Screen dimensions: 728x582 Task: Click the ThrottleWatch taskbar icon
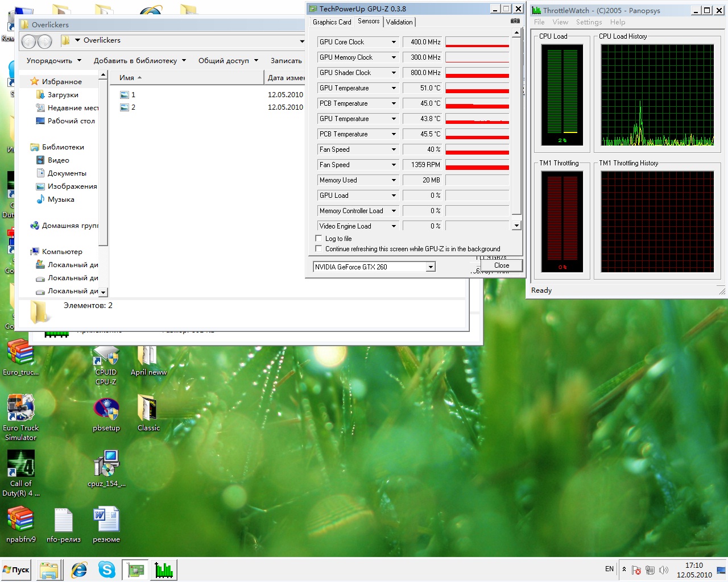pos(164,569)
